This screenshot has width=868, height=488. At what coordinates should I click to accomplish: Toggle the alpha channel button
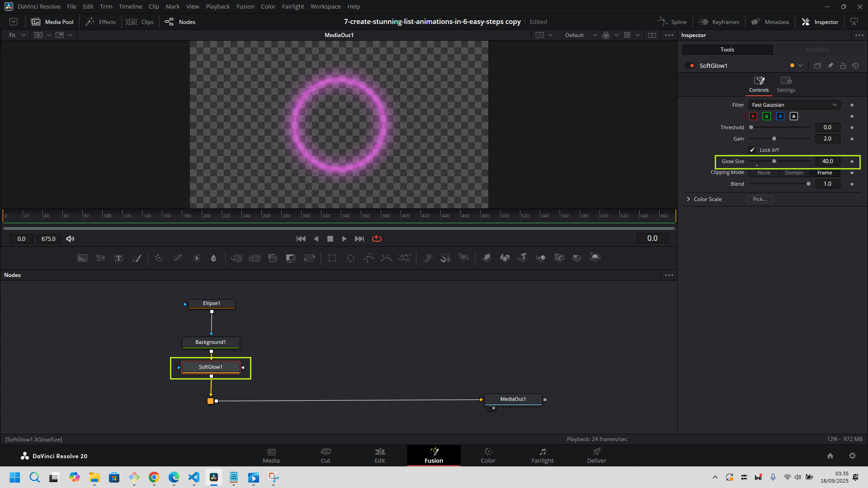(x=793, y=116)
